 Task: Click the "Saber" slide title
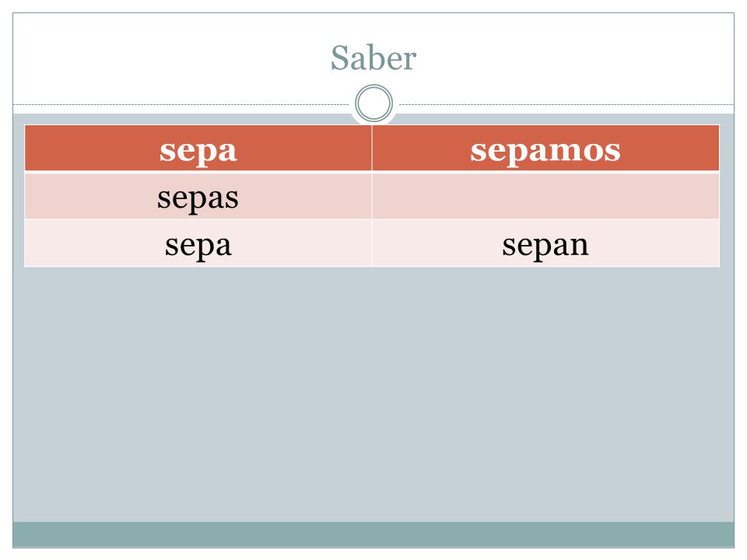tap(373, 58)
